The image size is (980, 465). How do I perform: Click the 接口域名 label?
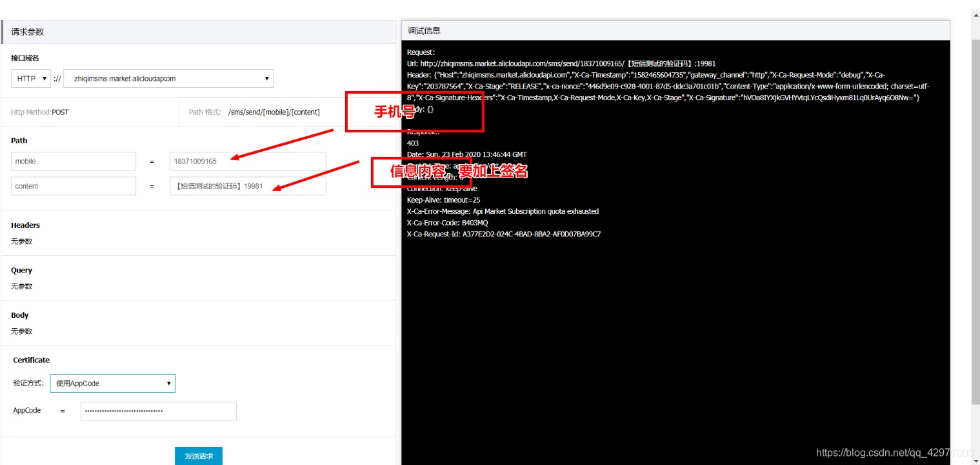click(25, 58)
